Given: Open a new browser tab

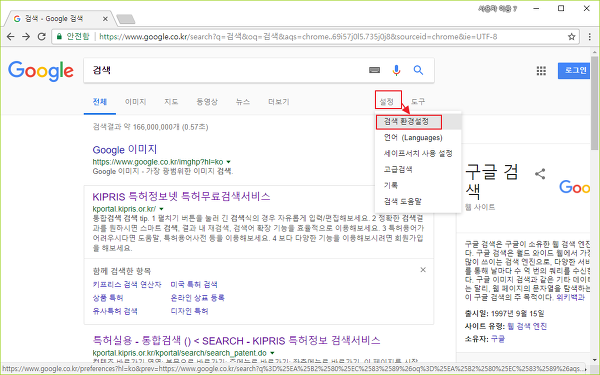Looking at the screenshot, I should [x=126, y=19].
